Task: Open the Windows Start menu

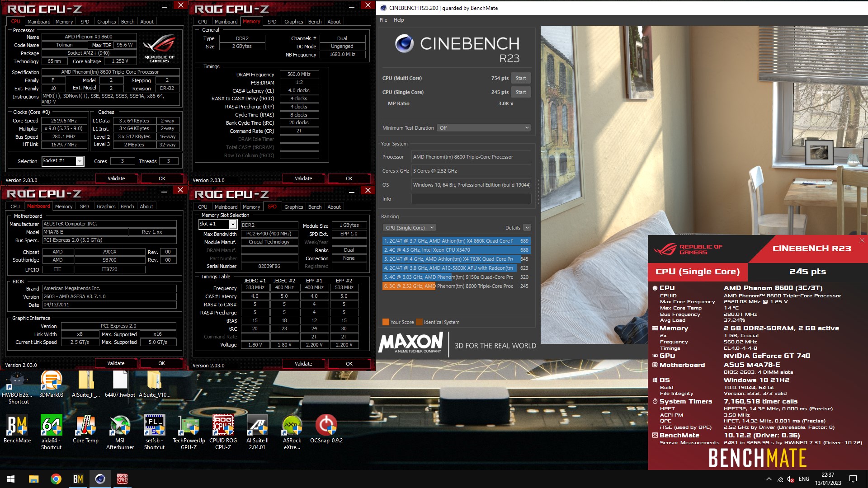Action: [x=11, y=479]
